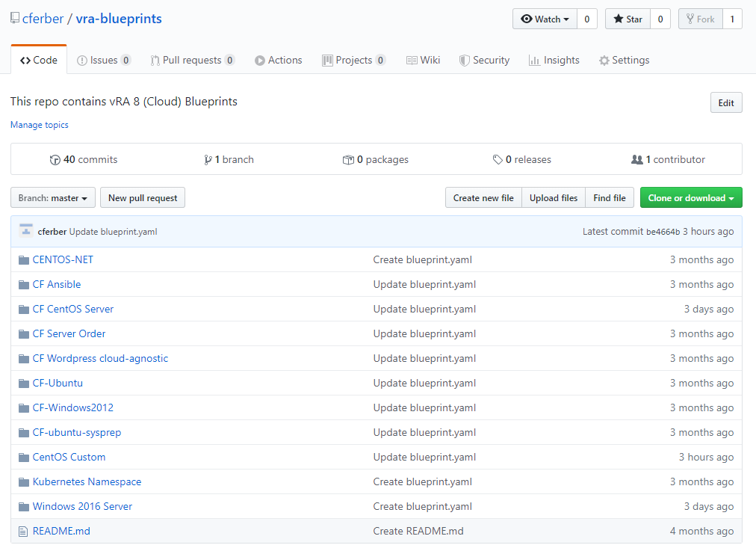Open the CF Wordpress cloud-agnostic folder
This screenshot has width=756, height=551.
pos(100,359)
